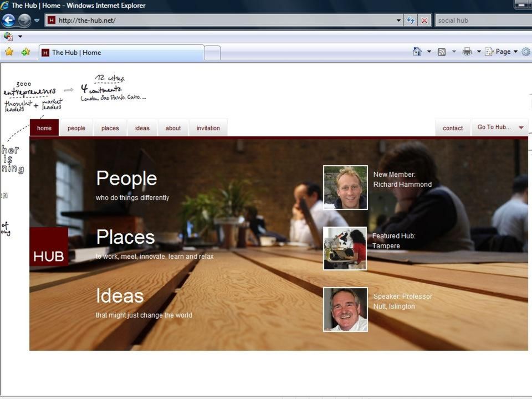The width and height of the screenshot is (532, 399).
Task: Open the about navigation tab
Action: point(173,128)
